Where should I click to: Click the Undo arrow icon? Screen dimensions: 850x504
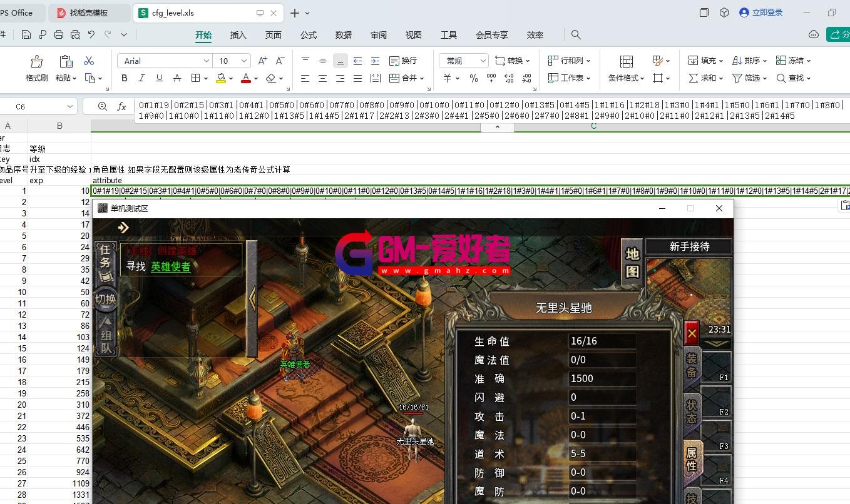pos(91,35)
